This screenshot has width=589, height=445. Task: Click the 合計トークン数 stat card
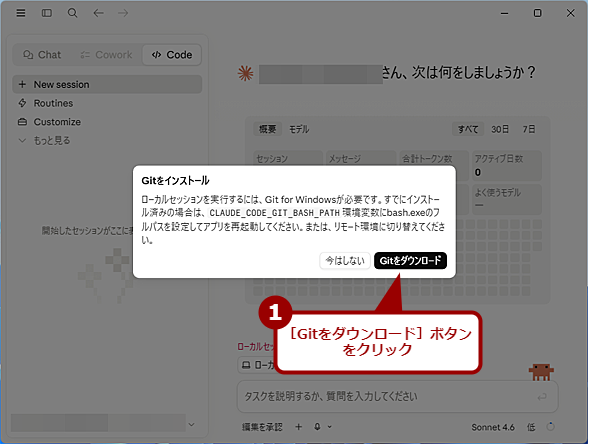434,158
